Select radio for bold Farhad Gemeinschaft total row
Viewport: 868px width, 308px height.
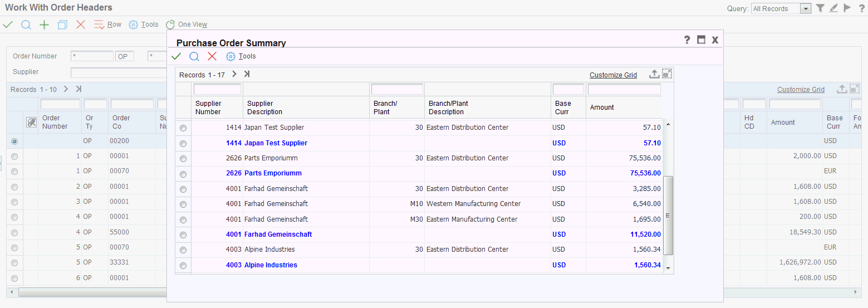click(x=183, y=235)
